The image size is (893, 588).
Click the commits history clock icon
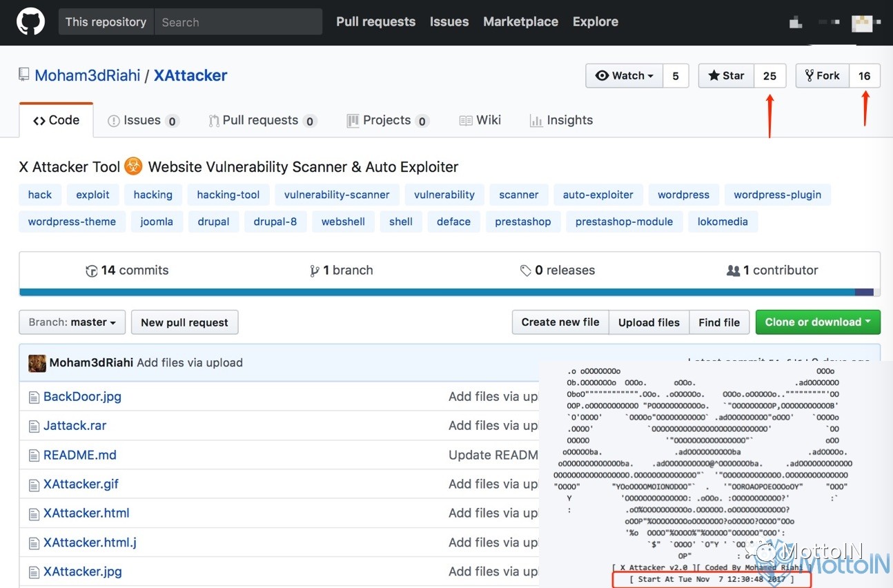[91, 271]
